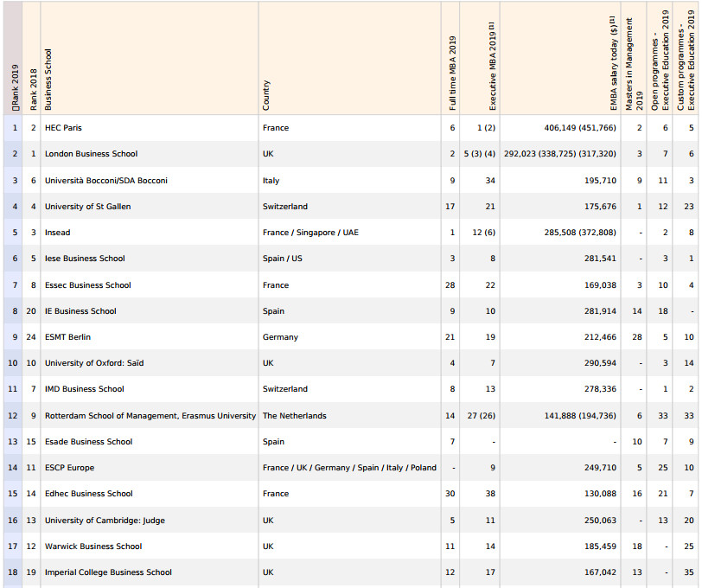
Task: Click Executive MBA rank 12 (6)
Action: [x=483, y=233]
